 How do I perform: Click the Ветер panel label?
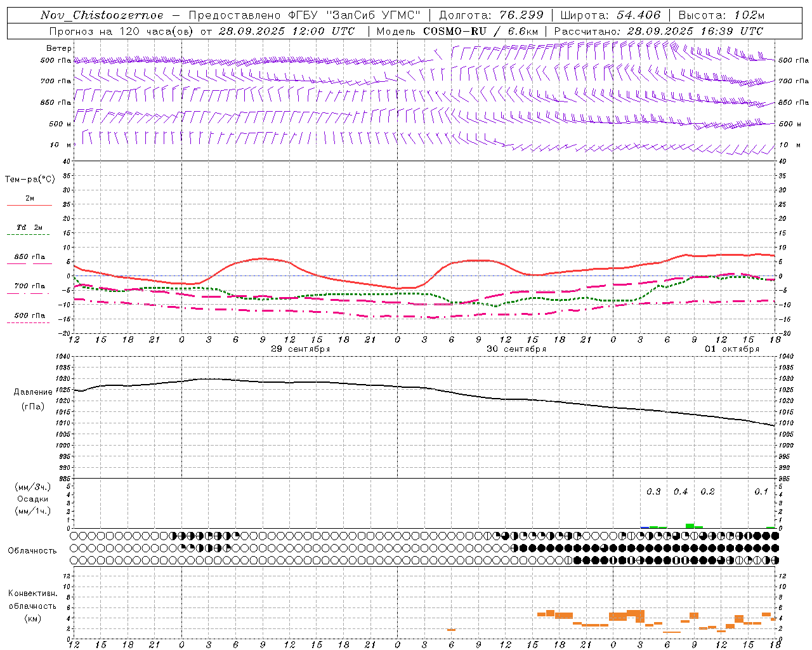58,48
